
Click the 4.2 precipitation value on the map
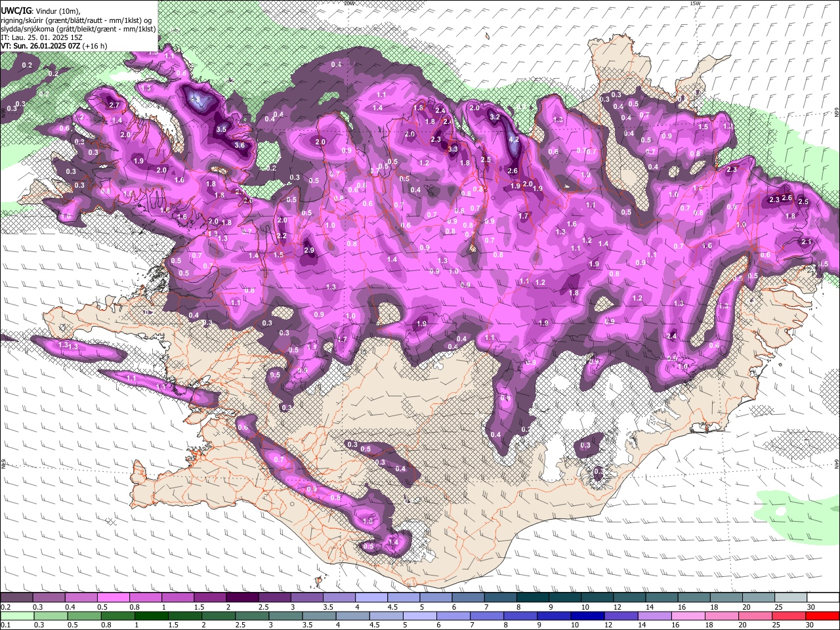[514, 139]
